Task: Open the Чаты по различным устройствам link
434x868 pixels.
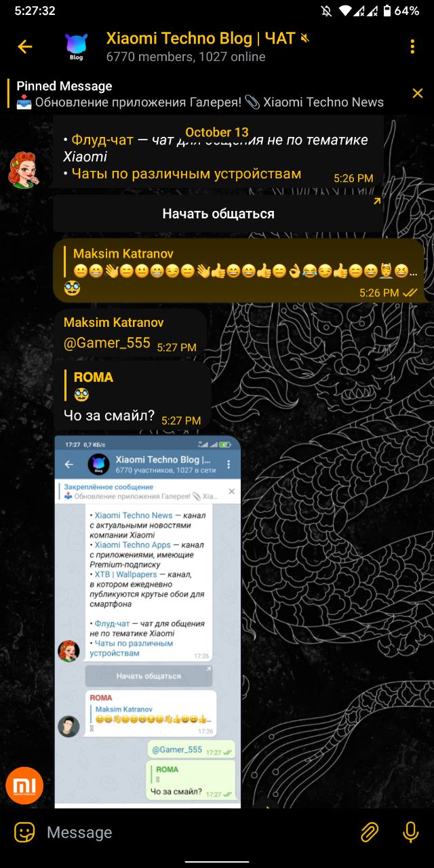Action: (186, 174)
